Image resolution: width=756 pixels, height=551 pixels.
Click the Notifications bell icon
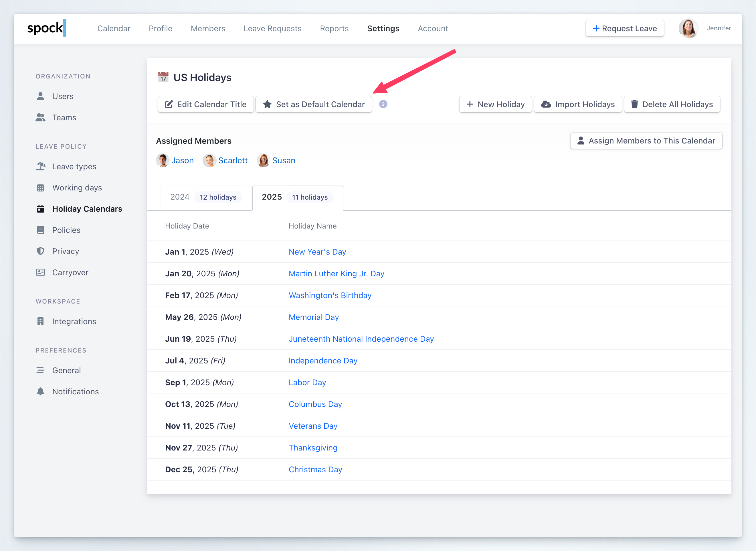pyautogui.click(x=41, y=391)
